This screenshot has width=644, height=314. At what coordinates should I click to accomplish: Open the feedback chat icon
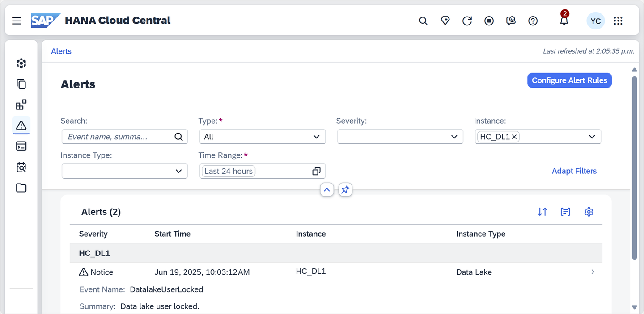click(x=511, y=21)
